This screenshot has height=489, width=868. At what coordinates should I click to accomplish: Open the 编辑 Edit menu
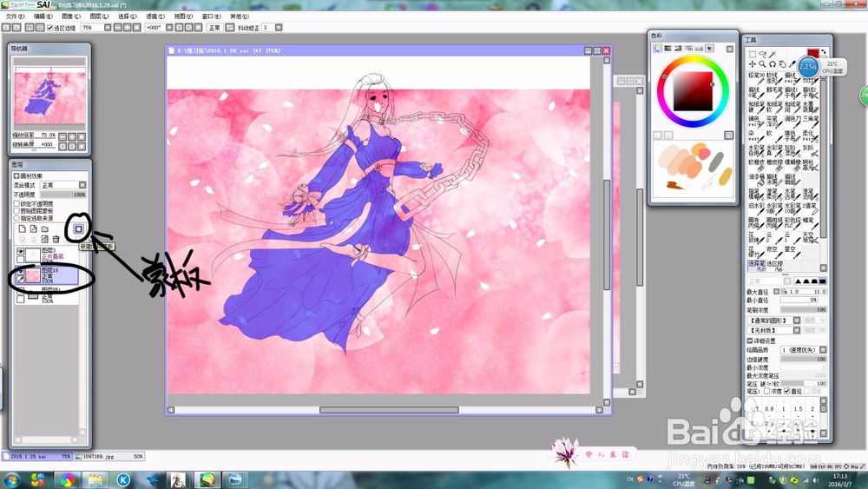[x=43, y=17]
